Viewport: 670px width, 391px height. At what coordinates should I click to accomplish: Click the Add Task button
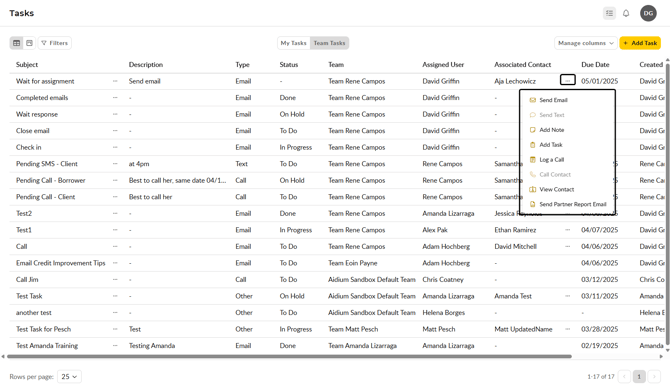(x=640, y=43)
